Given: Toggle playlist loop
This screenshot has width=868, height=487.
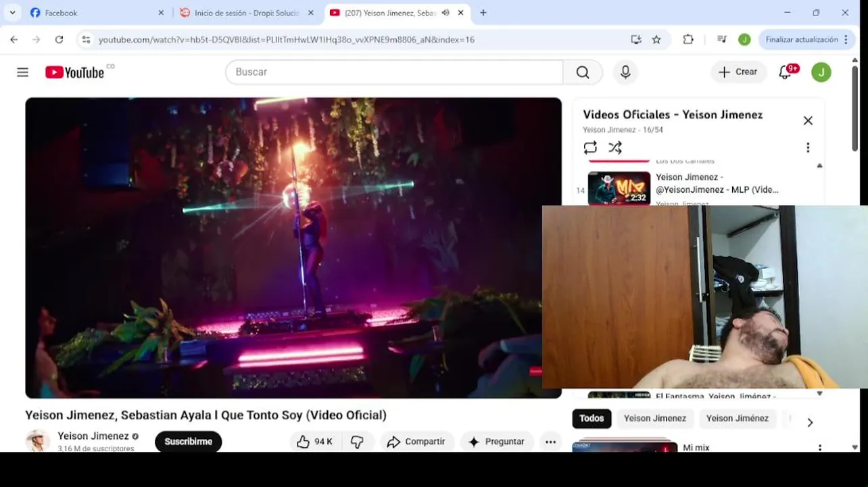Looking at the screenshot, I should pyautogui.click(x=590, y=147).
